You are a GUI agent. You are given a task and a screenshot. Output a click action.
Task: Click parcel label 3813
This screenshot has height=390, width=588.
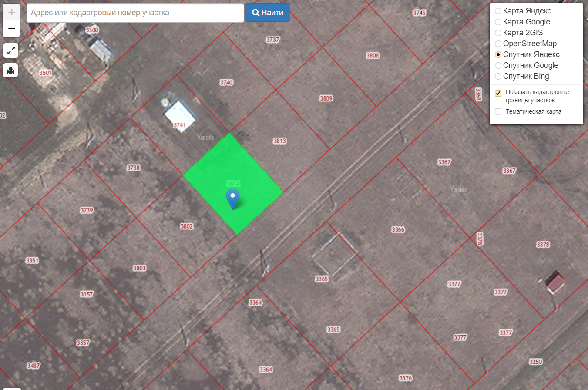279,141
